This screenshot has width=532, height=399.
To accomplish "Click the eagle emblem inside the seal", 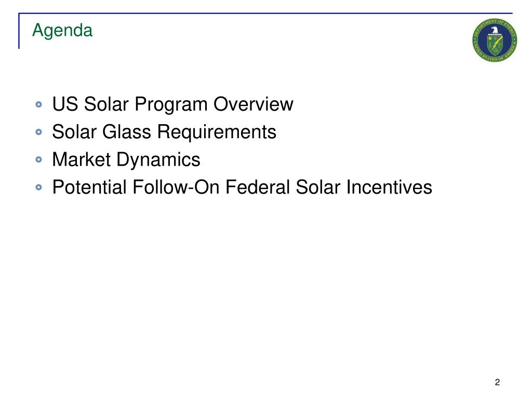I will point(495,31).
